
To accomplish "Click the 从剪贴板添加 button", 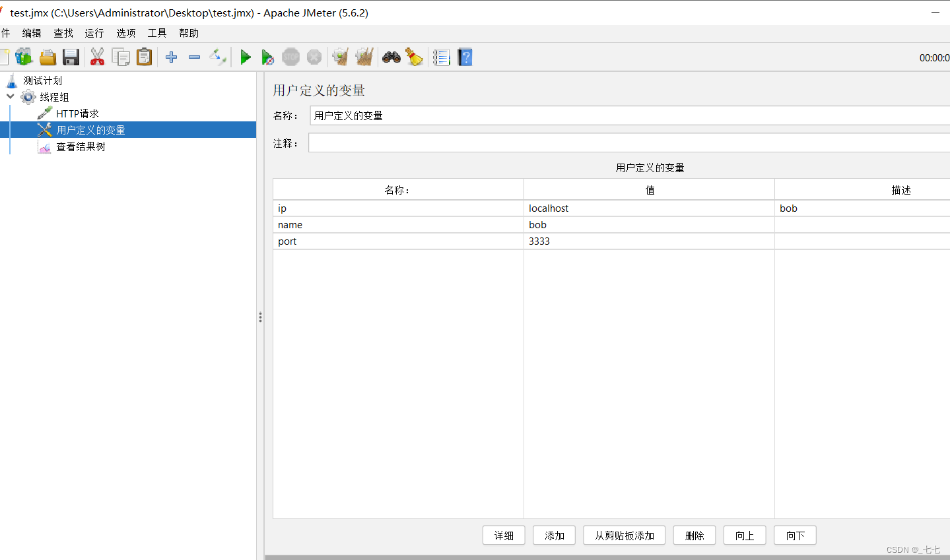I will (x=625, y=536).
